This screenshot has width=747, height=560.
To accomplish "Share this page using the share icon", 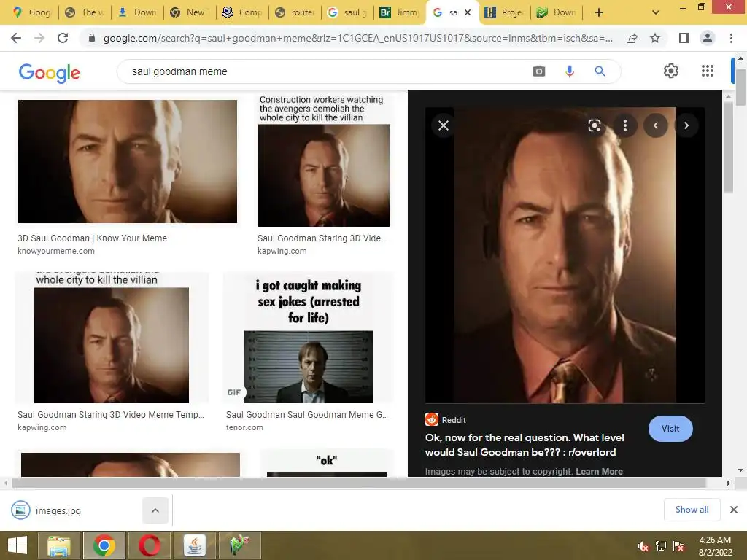I will point(632,38).
